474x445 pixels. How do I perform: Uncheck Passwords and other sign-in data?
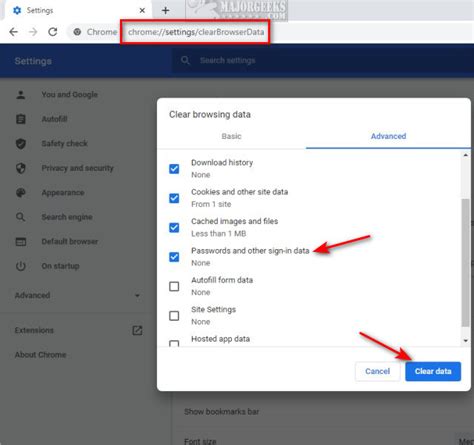(x=174, y=257)
